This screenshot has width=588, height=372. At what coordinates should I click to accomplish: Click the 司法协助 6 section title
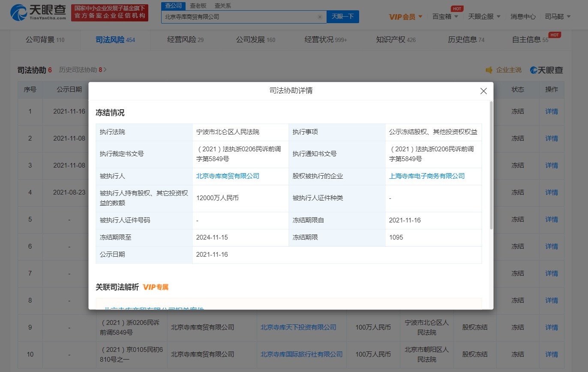coord(35,70)
